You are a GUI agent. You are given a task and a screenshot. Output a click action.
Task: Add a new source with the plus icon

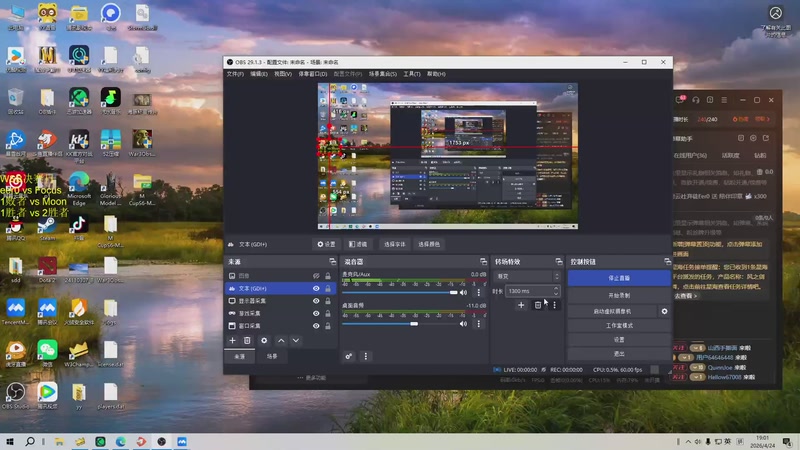pos(233,341)
